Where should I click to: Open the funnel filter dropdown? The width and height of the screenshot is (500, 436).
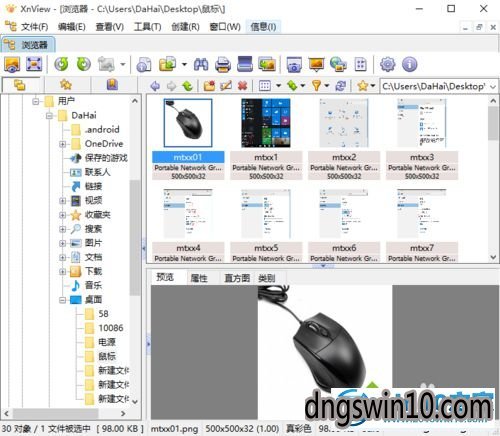[x=327, y=86]
